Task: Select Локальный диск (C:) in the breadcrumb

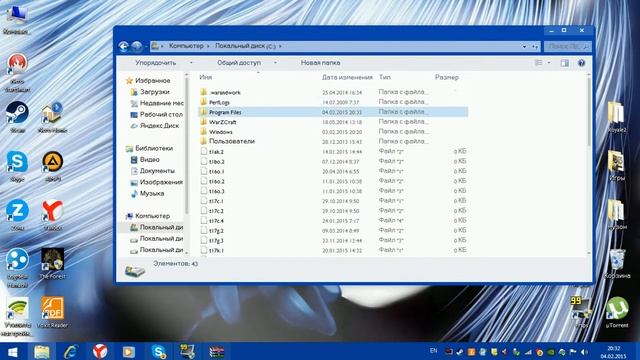Action: point(246,46)
